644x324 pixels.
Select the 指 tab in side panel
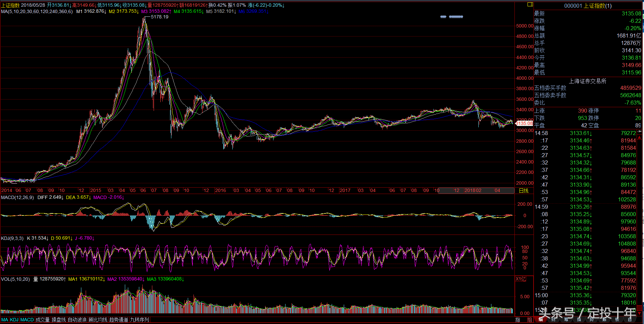(x=579, y=319)
